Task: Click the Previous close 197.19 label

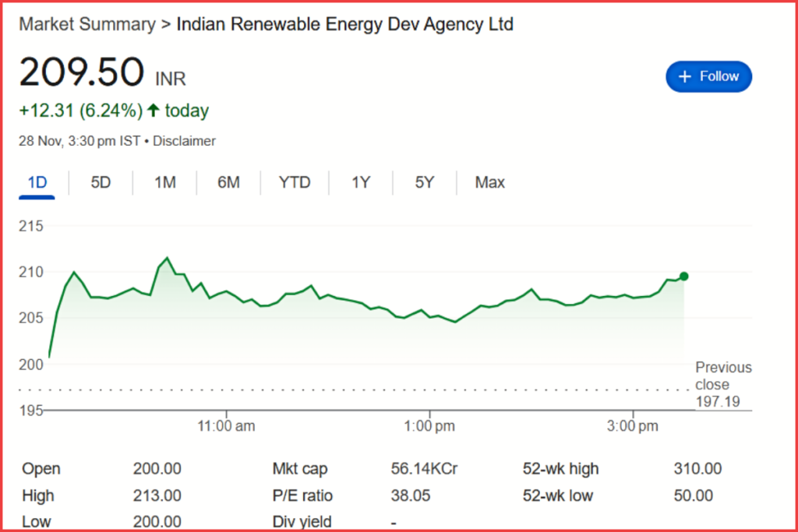Action: click(723, 385)
